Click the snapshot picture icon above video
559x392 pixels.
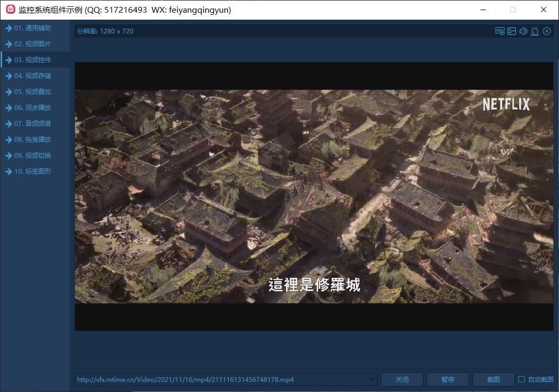[x=511, y=31]
